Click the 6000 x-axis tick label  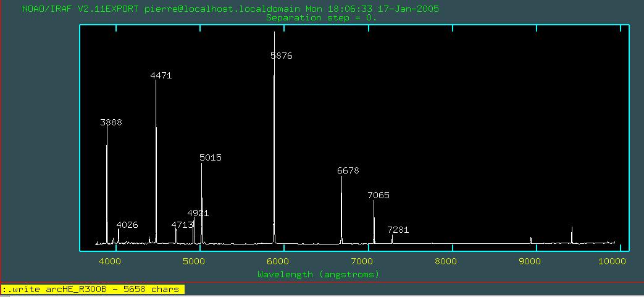pyautogui.click(x=278, y=261)
